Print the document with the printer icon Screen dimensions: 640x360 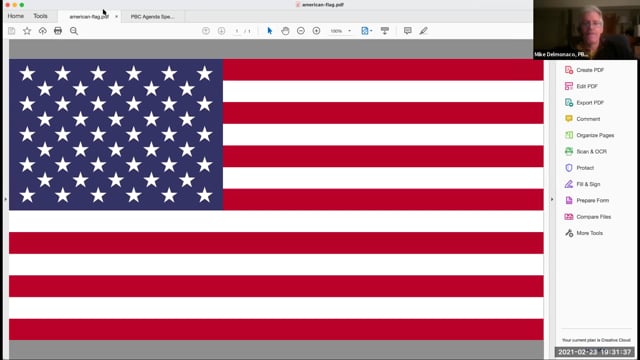[x=58, y=31]
